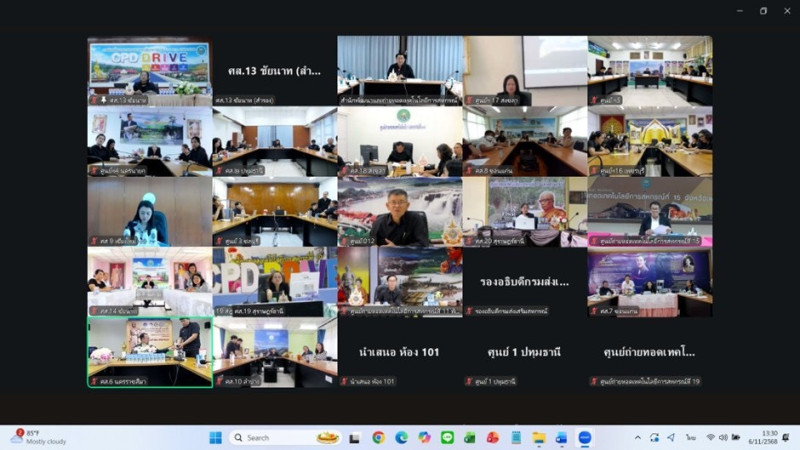Show hidden system tray icons

[x=638, y=438]
